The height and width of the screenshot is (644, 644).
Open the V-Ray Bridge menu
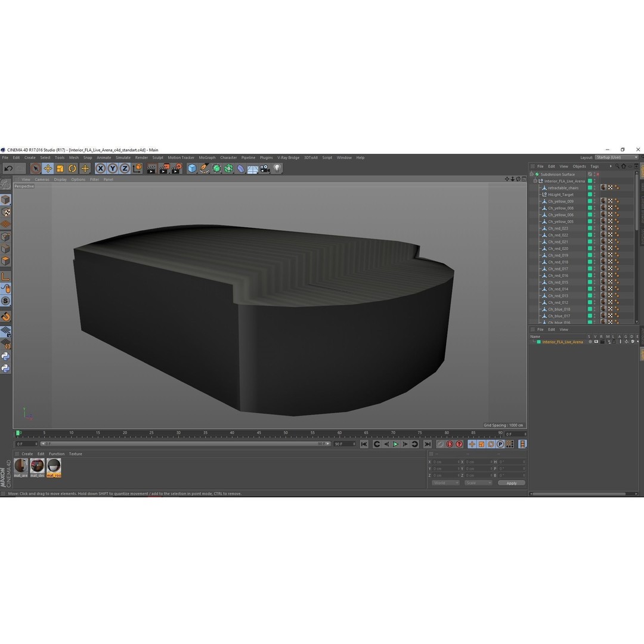point(287,157)
